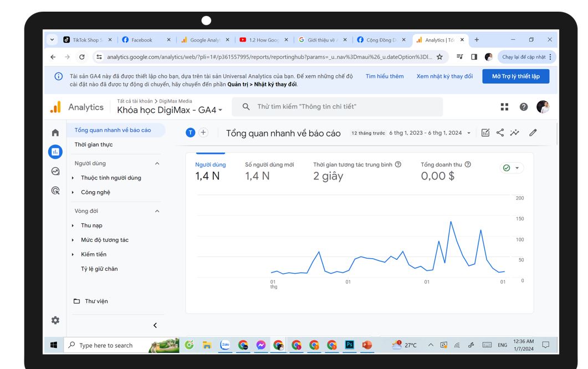
Task: Click help icon beside Thời gian tương tác
Action: pyautogui.click(x=398, y=164)
